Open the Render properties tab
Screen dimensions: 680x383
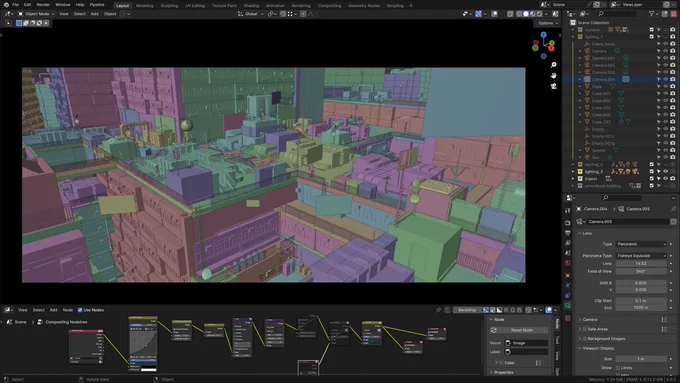click(x=568, y=223)
